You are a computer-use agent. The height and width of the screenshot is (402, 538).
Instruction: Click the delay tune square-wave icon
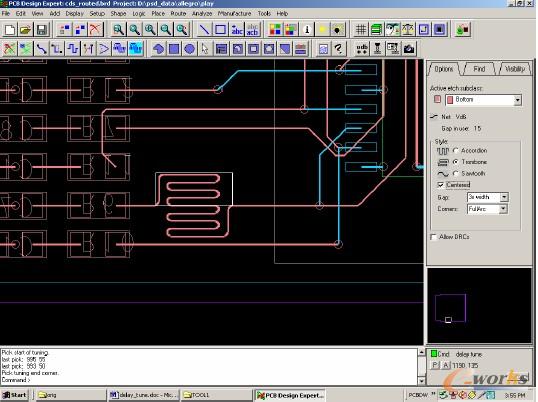pos(73,49)
